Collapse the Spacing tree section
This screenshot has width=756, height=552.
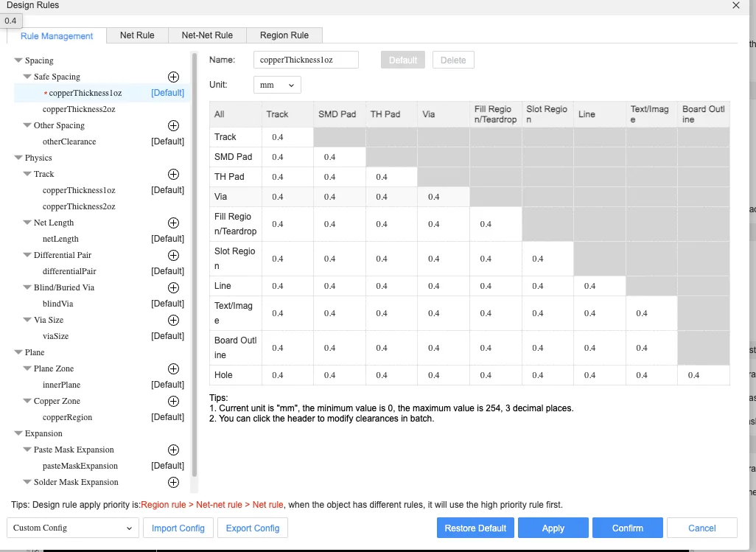(18, 60)
